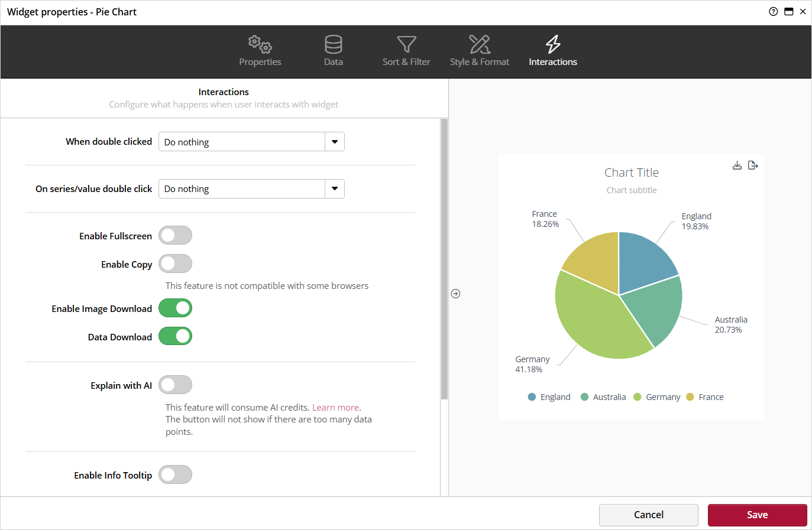The width and height of the screenshot is (812, 530).
Task: Turn on Explain with AI toggle
Action: (175, 385)
